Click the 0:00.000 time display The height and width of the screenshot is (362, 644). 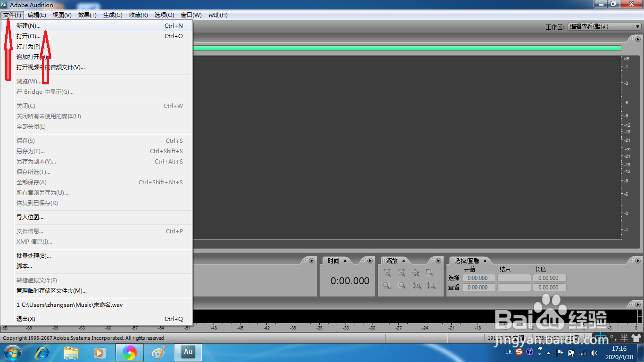click(350, 281)
